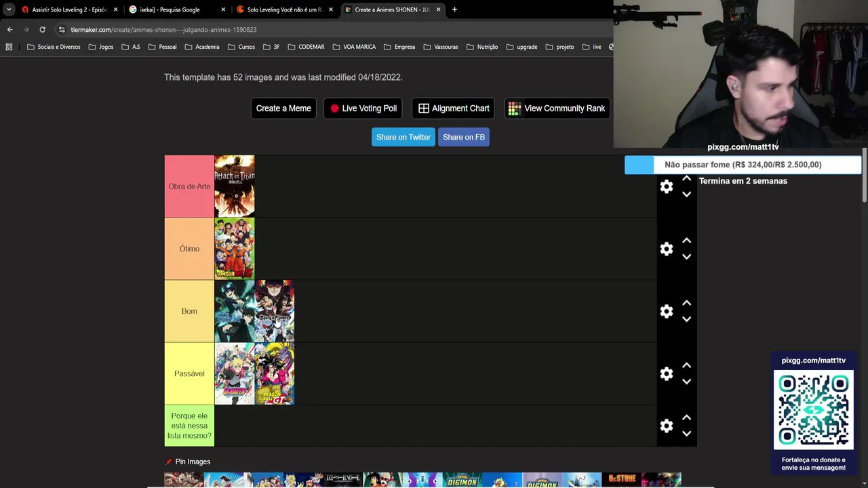The width and height of the screenshot is (868, 488).
Task: Open Cursos bookmark folder
Action: coord(241,47)
